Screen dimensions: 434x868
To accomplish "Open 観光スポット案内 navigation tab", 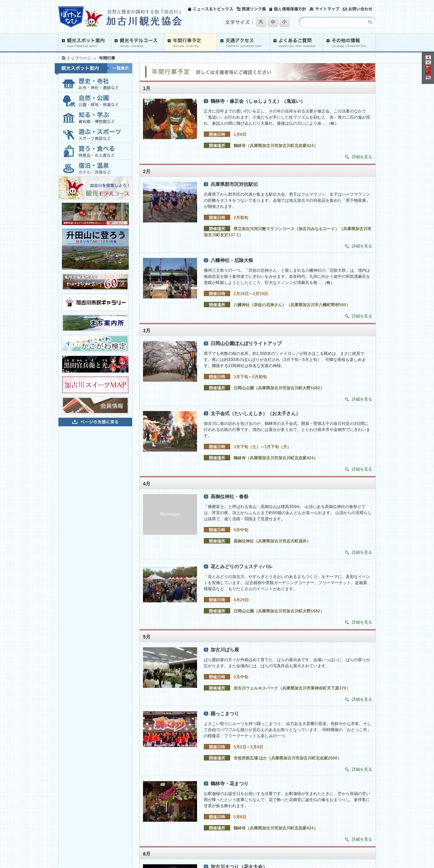I will point(85,42).
